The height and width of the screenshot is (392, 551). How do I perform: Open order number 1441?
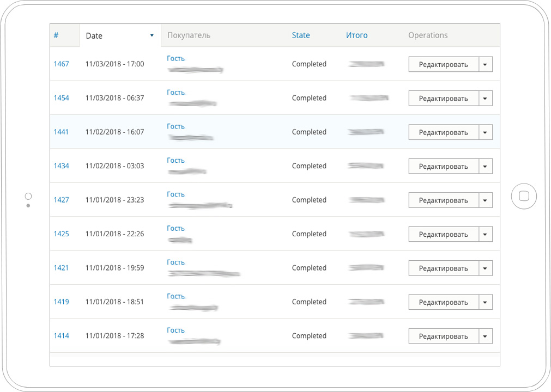coord(61,132)
